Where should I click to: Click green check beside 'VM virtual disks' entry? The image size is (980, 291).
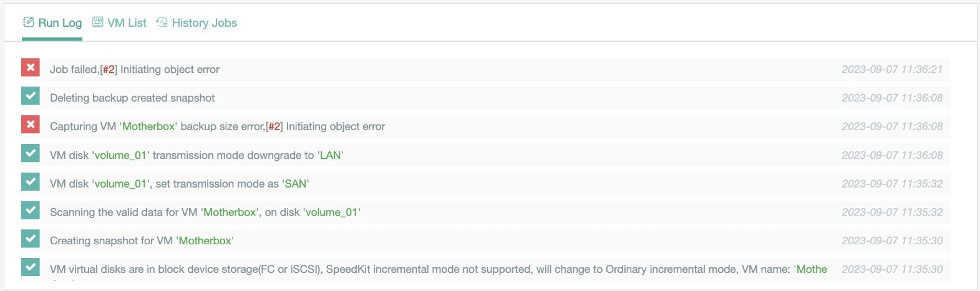tap(31, 267)
